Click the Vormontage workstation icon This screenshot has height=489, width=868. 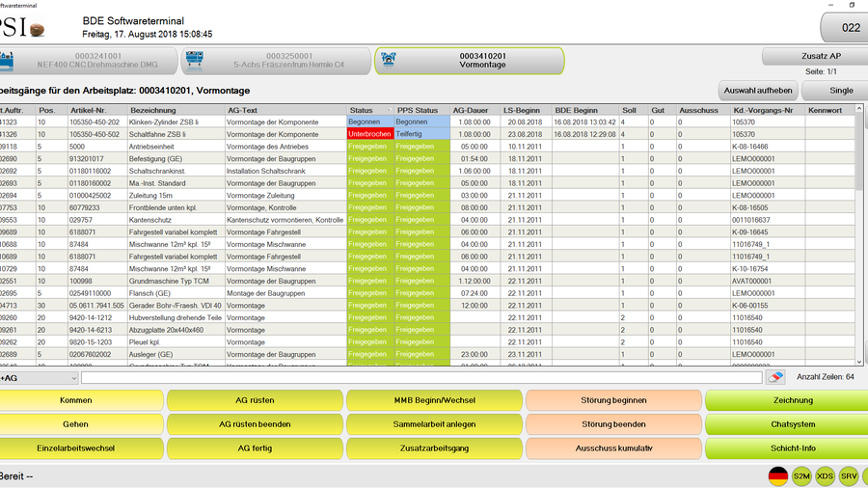[389, 60]
